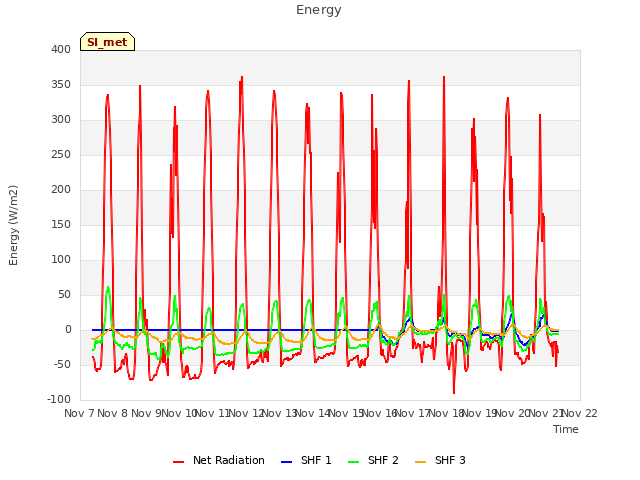640x480 pixels.
Task: Click the -50 y-axis tick label
Action: (62, 364)
